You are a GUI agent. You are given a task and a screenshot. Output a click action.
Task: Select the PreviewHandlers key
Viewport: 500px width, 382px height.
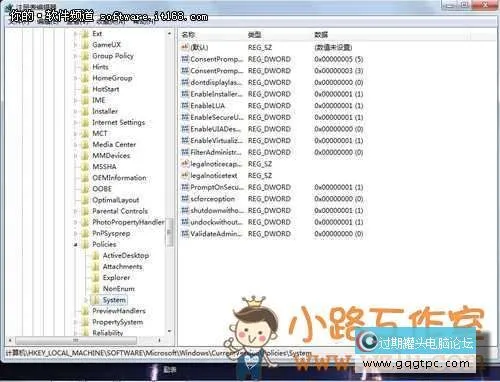(119, 311)
